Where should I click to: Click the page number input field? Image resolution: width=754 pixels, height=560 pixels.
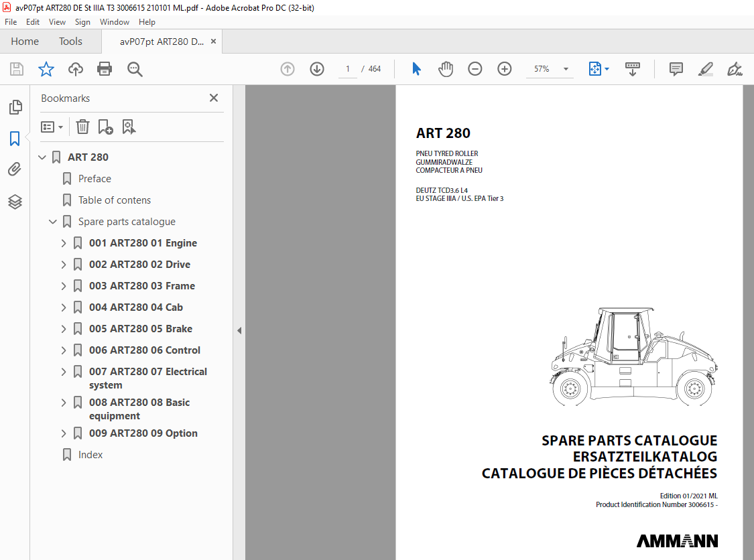click(348, 69)
